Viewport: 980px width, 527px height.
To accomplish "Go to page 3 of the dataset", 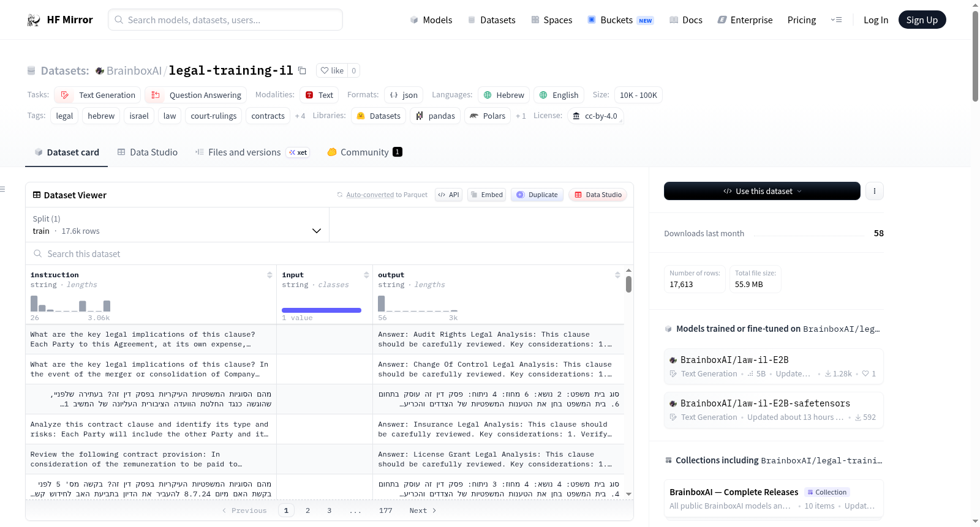I will tap(329, 510).
